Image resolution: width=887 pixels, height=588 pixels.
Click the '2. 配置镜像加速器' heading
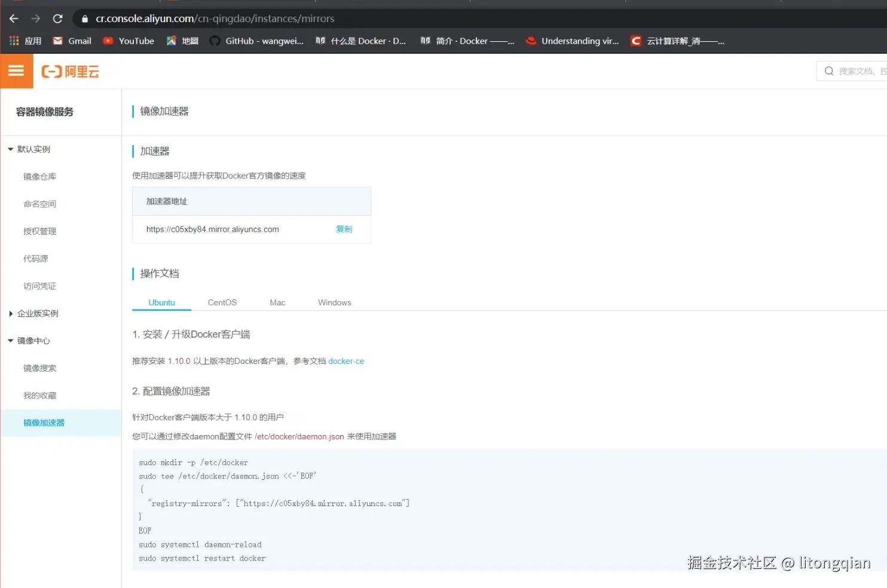point(172,391)
